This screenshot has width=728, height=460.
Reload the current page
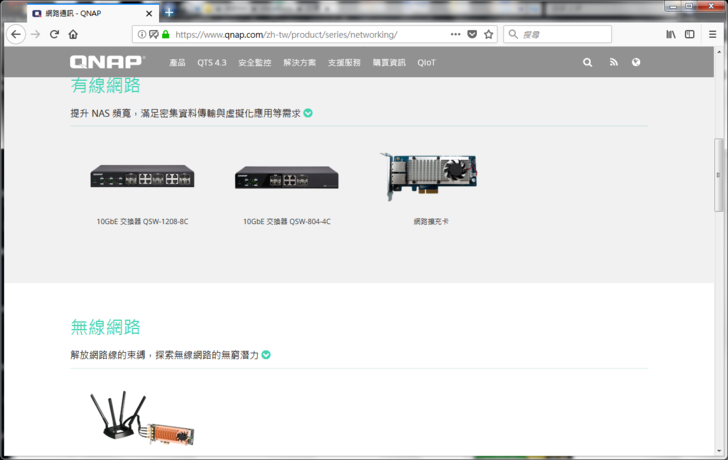point(54,34)
